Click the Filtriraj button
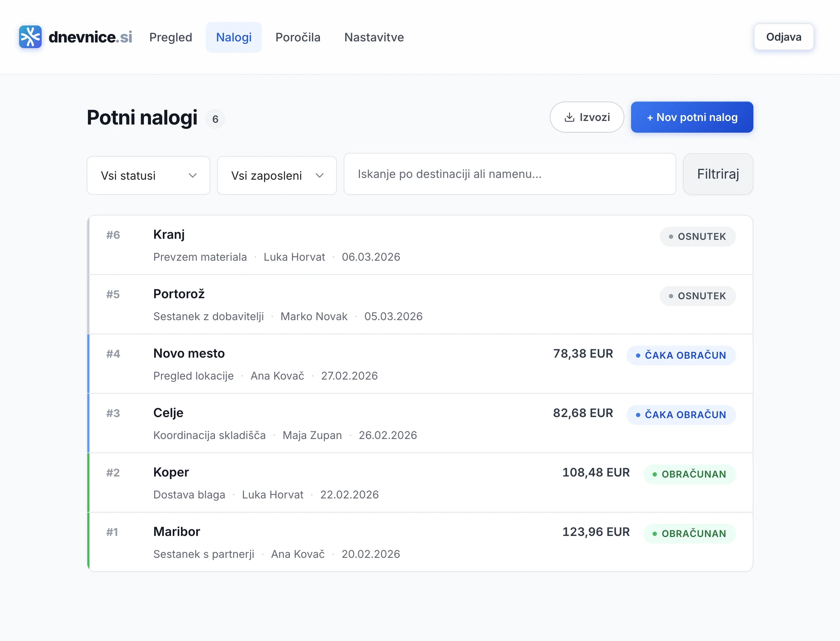This screenshot has height=641, width=840. point(718,174)
